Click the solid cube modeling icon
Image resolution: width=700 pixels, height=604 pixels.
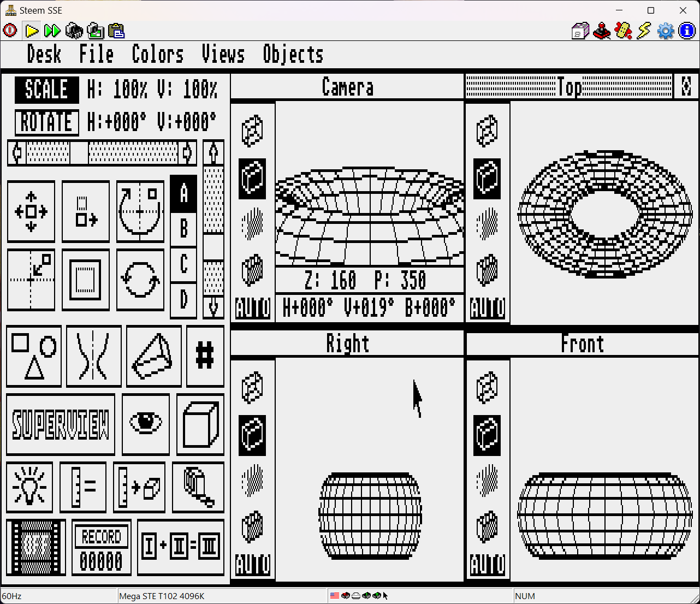pyautogui.click(x=199, y=424)
